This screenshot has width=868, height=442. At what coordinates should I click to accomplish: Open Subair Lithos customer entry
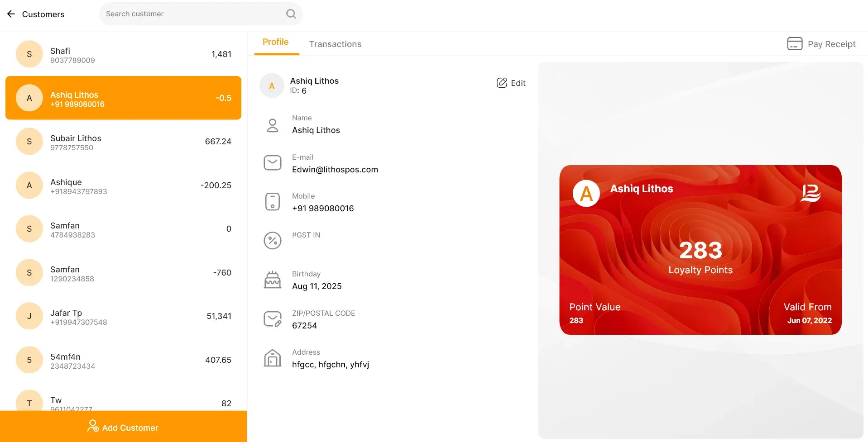pyautogui.click(x=123, y=142)
